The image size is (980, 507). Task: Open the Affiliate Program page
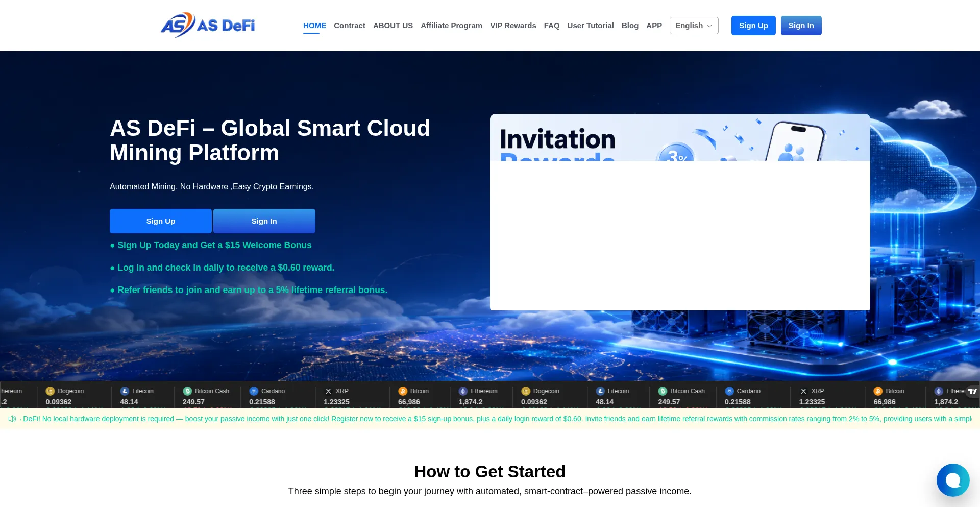[x=451, y=26]
